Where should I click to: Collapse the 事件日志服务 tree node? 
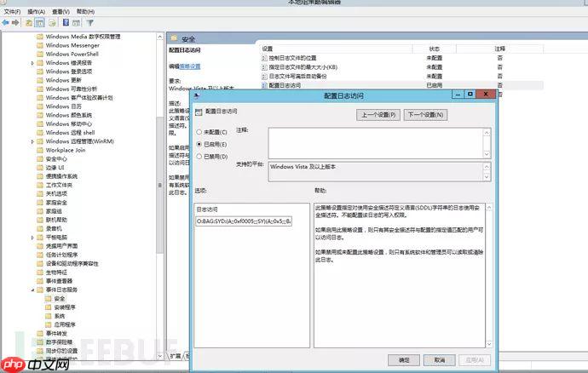32,290
